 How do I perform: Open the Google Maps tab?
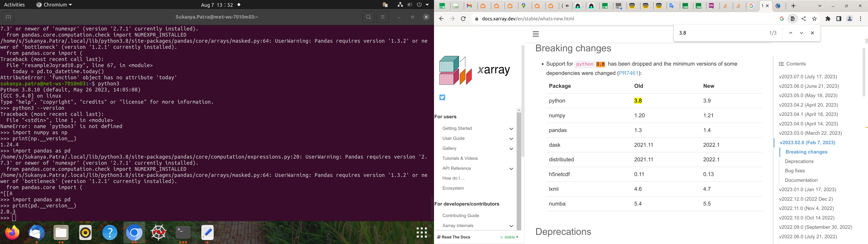[524, 6]
